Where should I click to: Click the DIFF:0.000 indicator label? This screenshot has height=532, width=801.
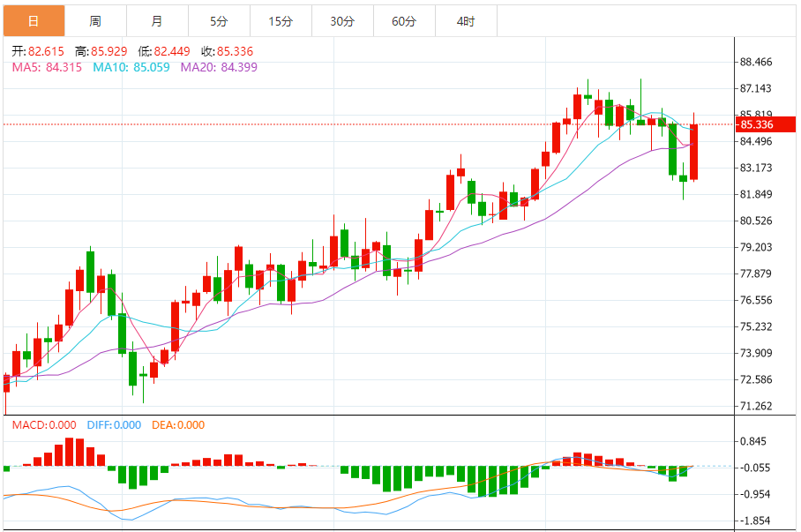(114, 425)
